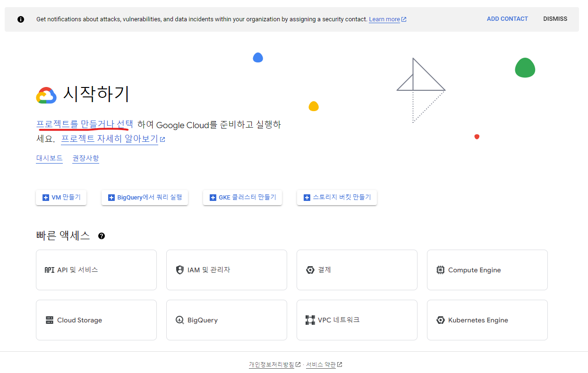Click the chip icon in Compute Engine card
The image size is (588, 373).
(x=441, y=270)
